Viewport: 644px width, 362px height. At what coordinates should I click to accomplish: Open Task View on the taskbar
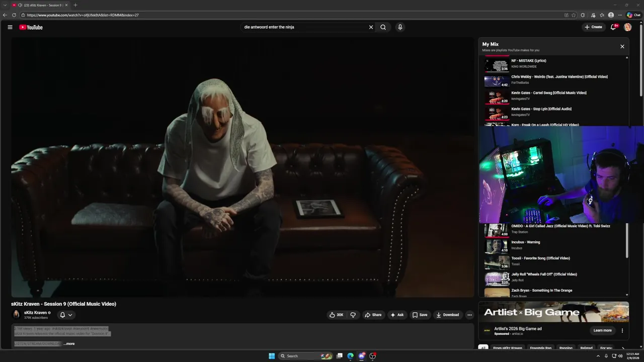340,356
